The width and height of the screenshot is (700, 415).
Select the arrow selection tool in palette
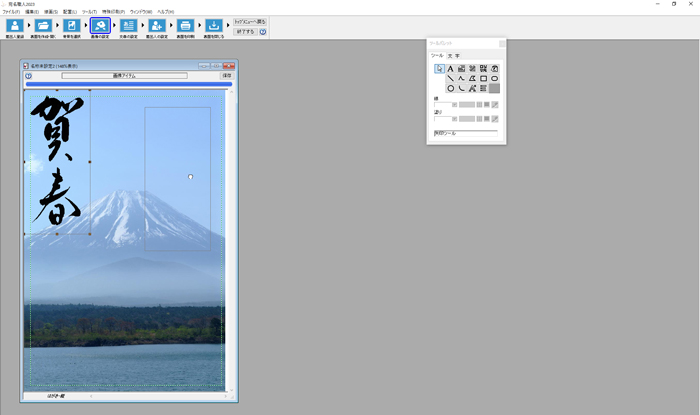click(x=439, y=68)
